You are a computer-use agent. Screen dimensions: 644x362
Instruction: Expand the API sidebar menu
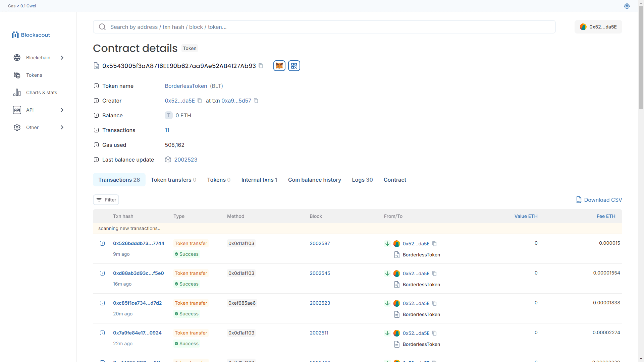coord(38,110)
